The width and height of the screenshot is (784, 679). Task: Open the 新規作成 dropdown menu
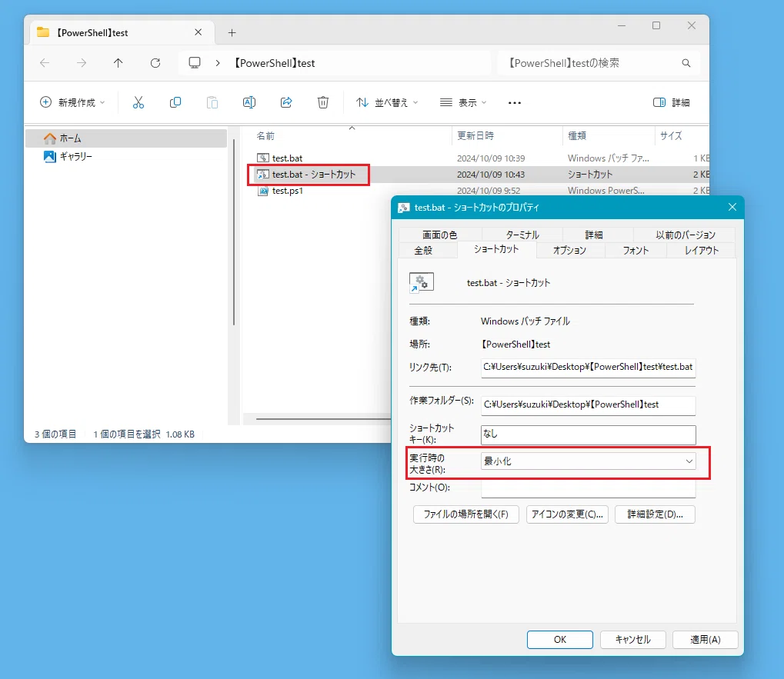[x=72, y=102]
